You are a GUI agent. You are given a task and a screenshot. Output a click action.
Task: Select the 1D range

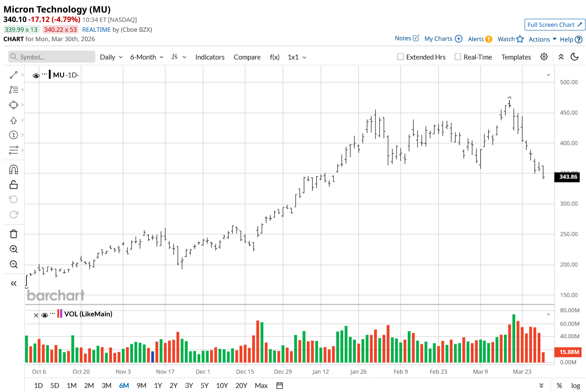(x=39, y=386)
